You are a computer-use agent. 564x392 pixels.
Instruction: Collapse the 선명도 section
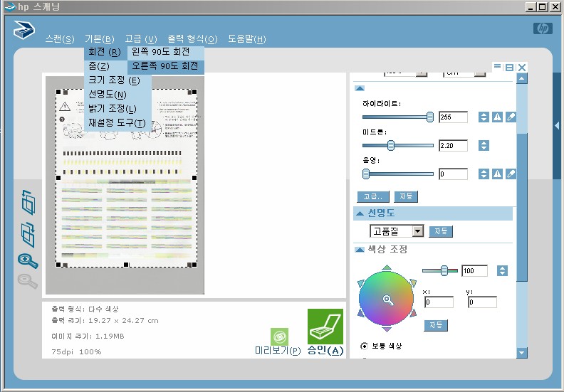pyautogui.click(x=360, y=213)
